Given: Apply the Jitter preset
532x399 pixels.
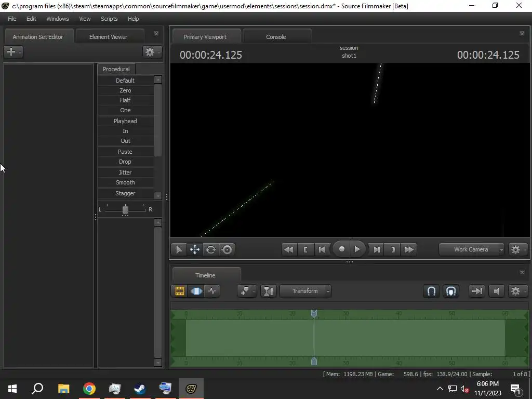Looking at the screenshot, I should pyautogui.click(x=125, y=172).
